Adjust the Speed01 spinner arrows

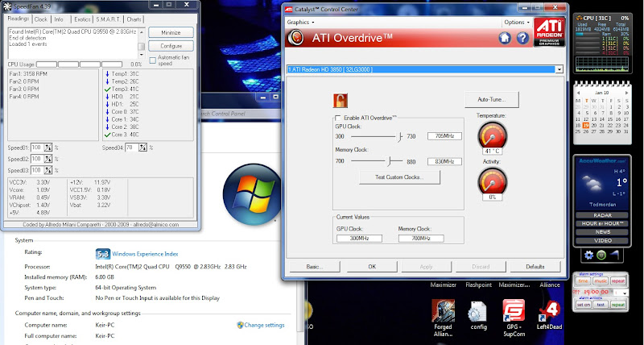coord(48,148)
